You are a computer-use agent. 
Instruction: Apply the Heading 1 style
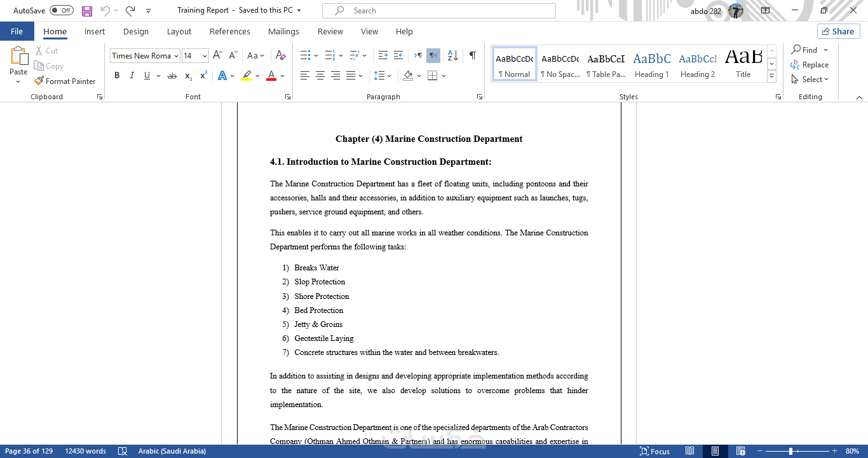coord(651,64)
